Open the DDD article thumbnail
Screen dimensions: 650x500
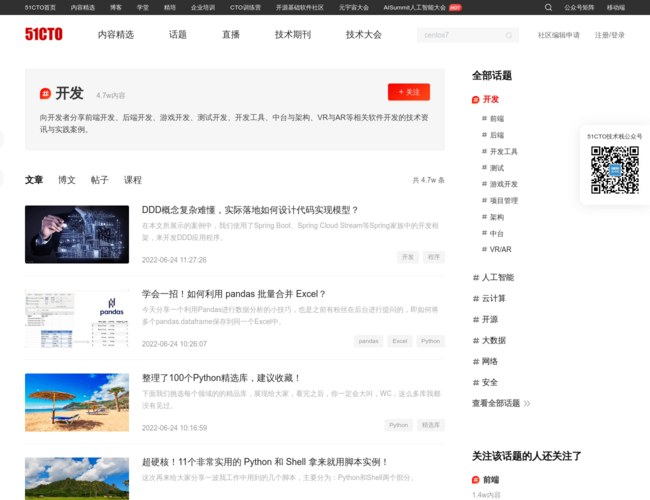pos(77,234)
